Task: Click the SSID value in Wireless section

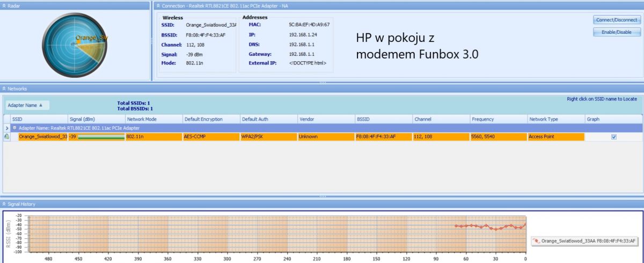Action: pos(211,25)
